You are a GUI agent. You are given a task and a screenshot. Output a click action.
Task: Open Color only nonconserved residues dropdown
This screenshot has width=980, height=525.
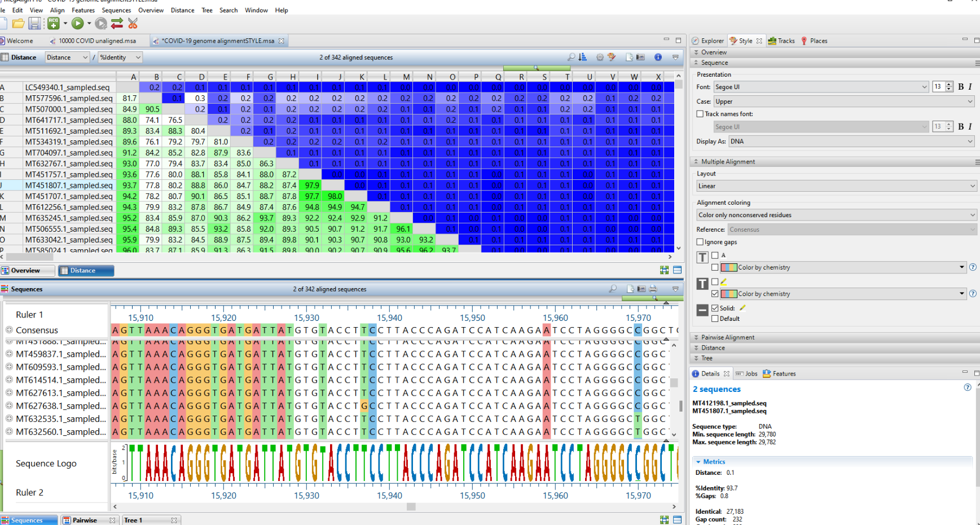pos(836,215)
